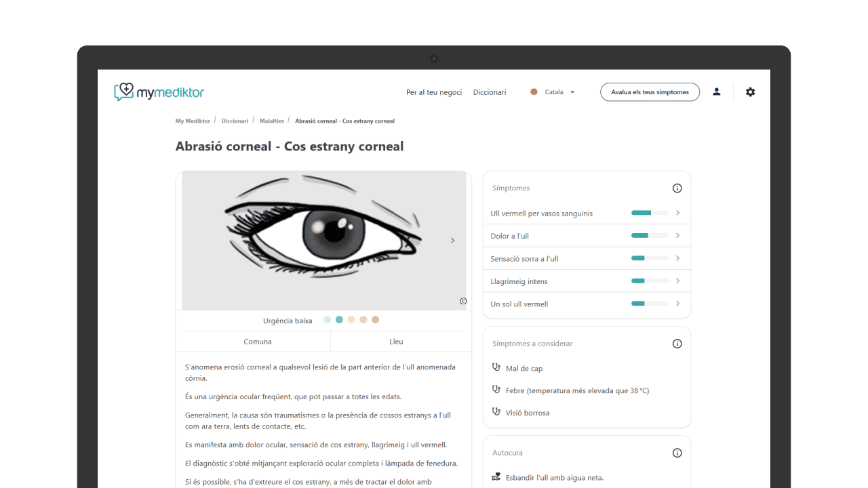Viewport: 868px width, 488px height.
Task: Expand the Dolor a l'ull symptom chevron
Action: click(x=677, y=235)
